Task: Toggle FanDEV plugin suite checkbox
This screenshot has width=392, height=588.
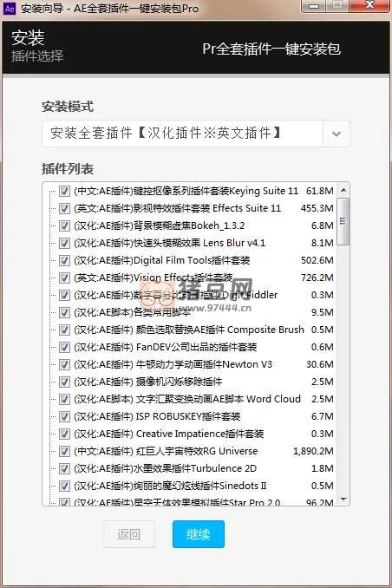Action: coord(64,347)
